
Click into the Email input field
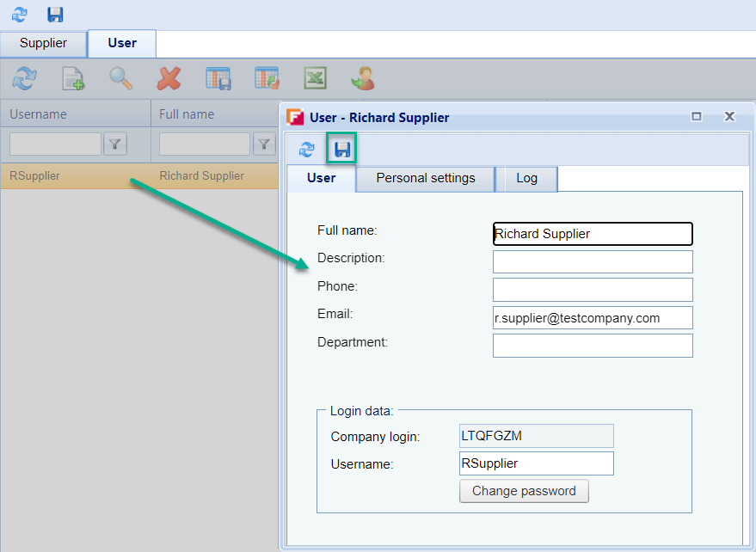click(x=592, y=318)
